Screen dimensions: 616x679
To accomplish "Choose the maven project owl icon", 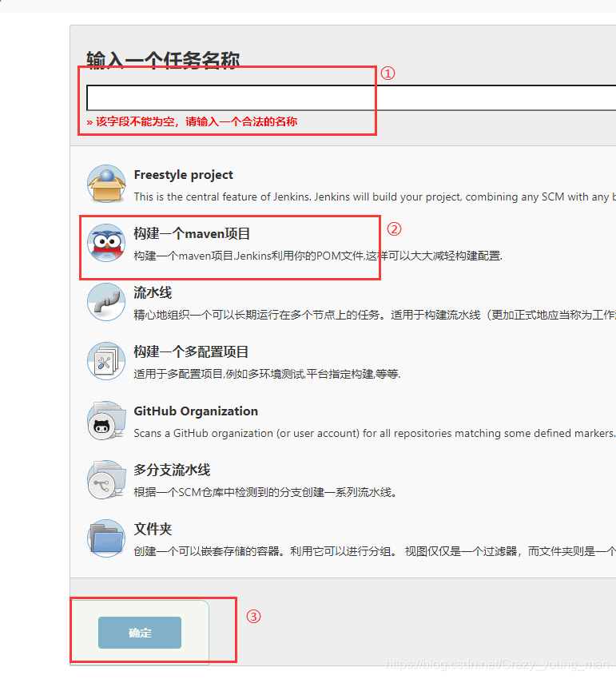I will (106, 243).
